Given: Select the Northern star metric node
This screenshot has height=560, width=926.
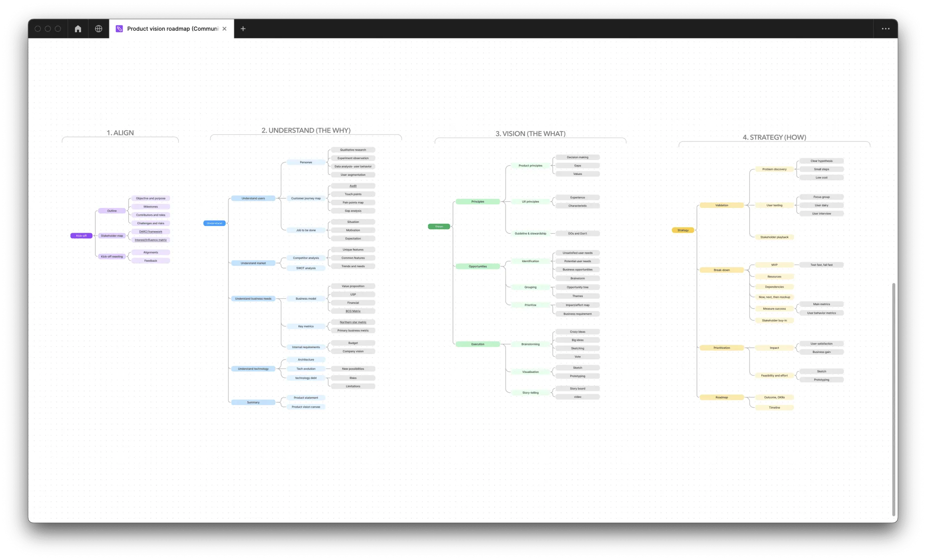Looking at the screenshot, I should click(x=353, y=322).
